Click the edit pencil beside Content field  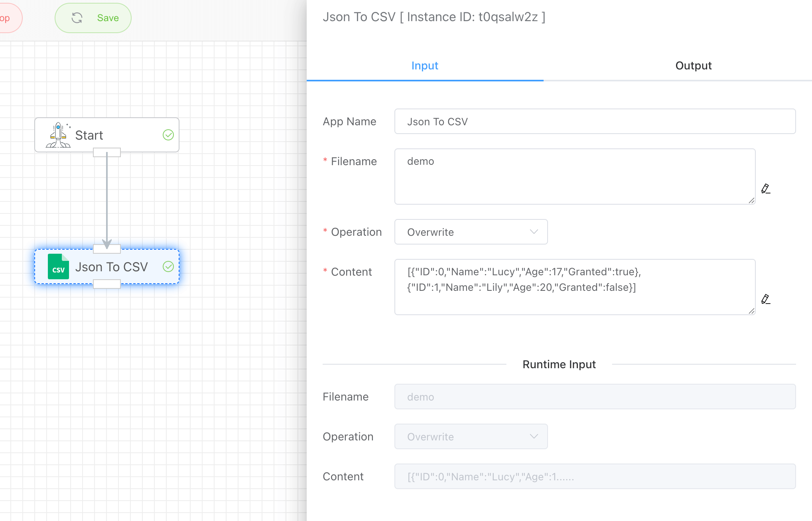(765, 299)
